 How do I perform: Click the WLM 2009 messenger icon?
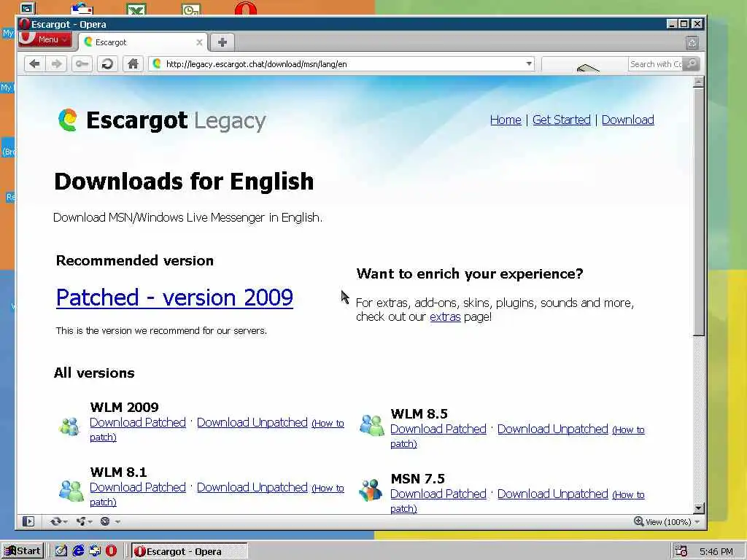69,427
